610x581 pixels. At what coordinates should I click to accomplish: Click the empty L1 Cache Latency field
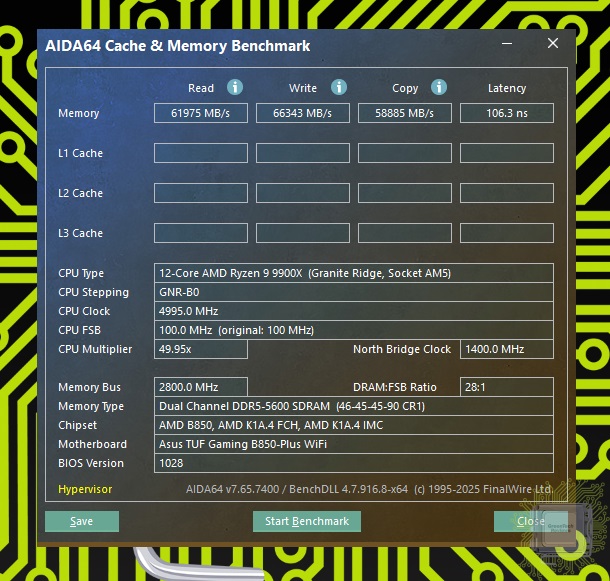[507, 153]
